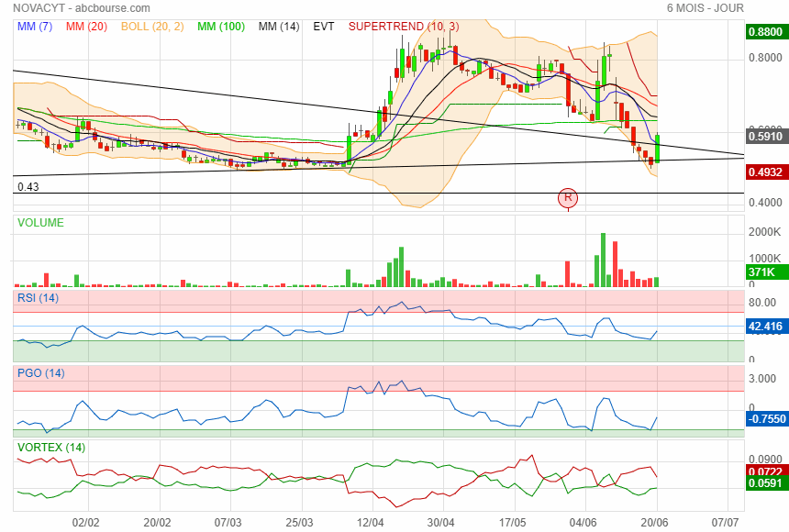Click the EVT legend label
The height and width of the screenshot is (532, 789).
(324, 27)
